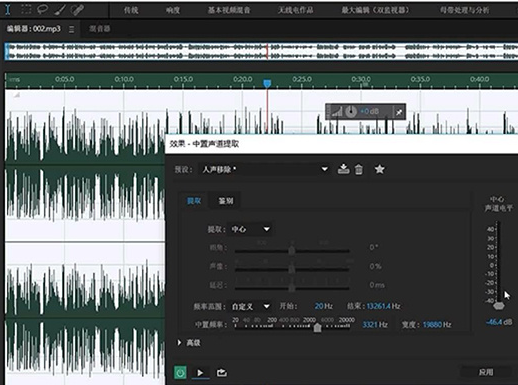Mark preset as favorite with star
The width and height of the screenshot is (518, 385).
pos(379,169)
